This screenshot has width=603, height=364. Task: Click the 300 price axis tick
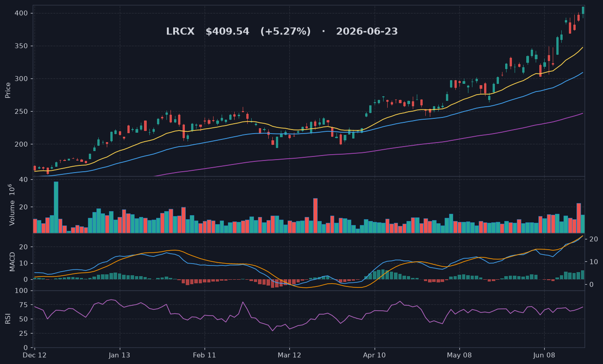tap(22, 79)
